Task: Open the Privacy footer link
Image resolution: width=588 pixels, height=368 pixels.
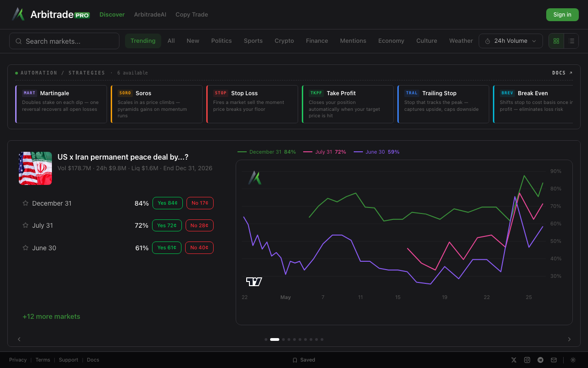Action: (18, 360)
